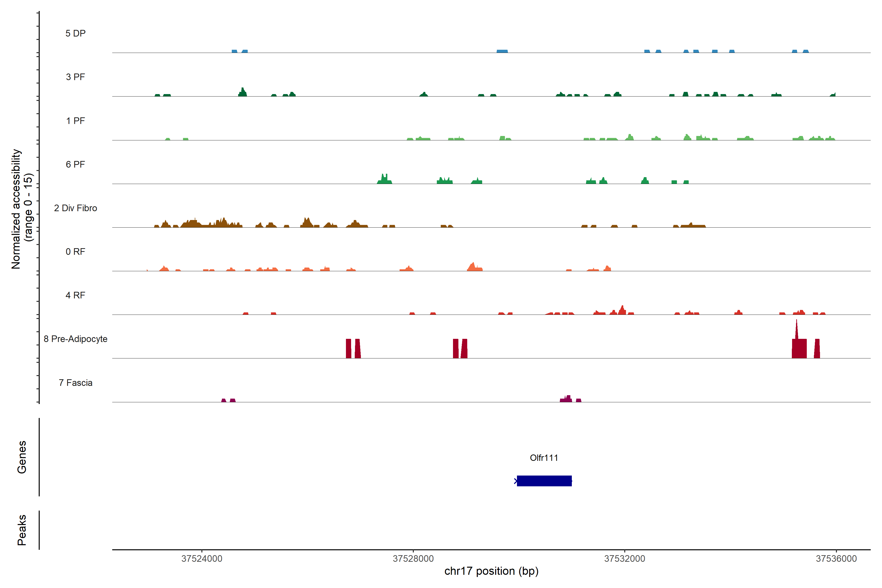Click the Olfr111 gene block
882x588 pixels.
544,481
